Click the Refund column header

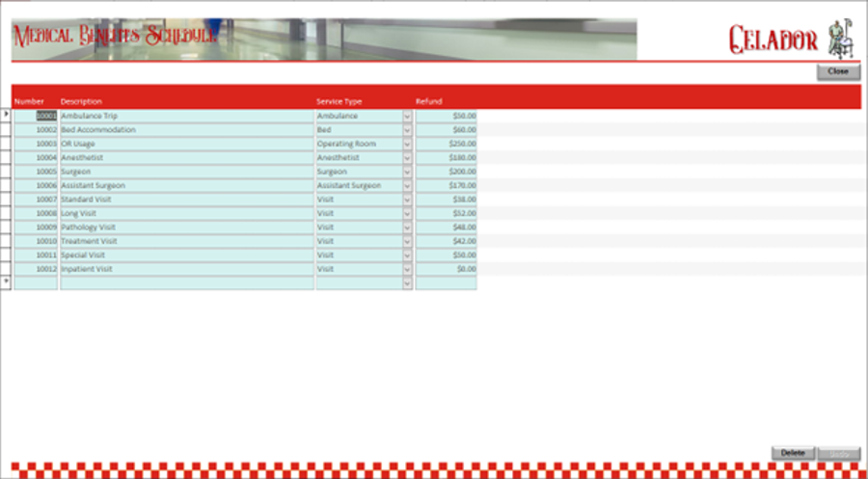pyautogui.click(x=429, y=102)
